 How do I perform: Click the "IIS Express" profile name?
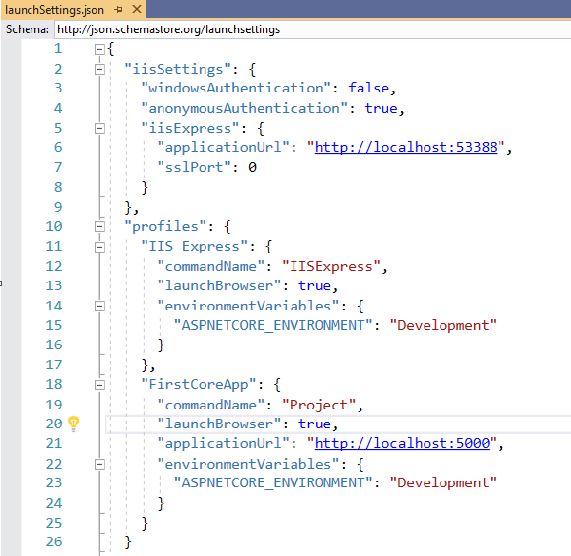(x=194, y=247)
